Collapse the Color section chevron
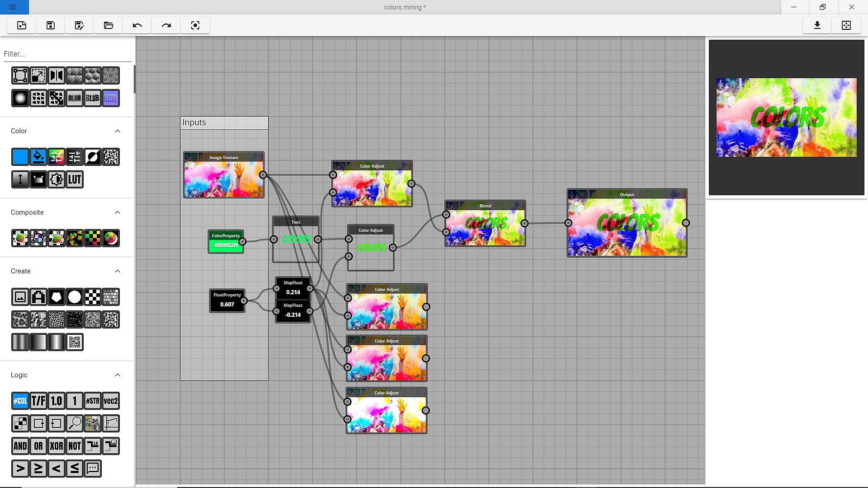 118,131
